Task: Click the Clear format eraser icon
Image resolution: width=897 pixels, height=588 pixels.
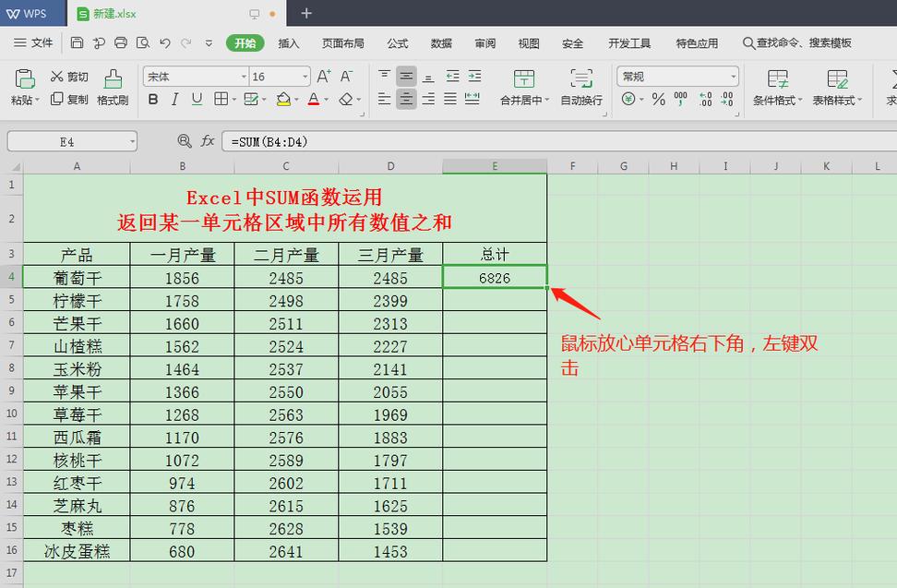Action: coord(345,99)
